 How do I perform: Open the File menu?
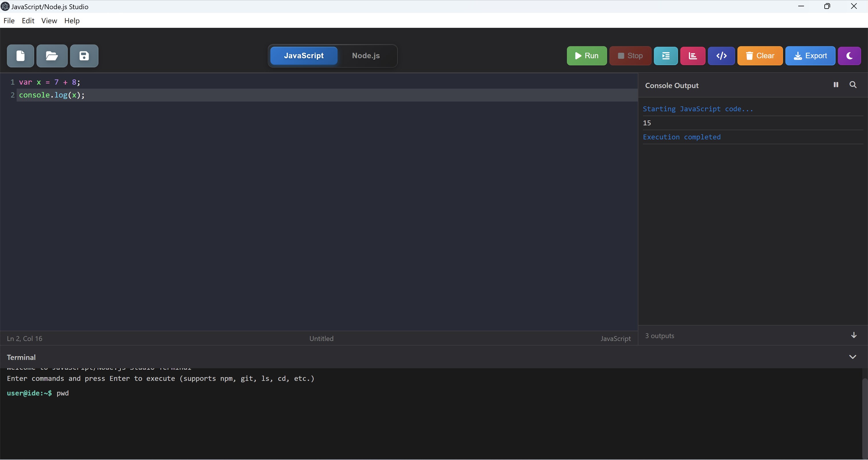click(9, 21)
